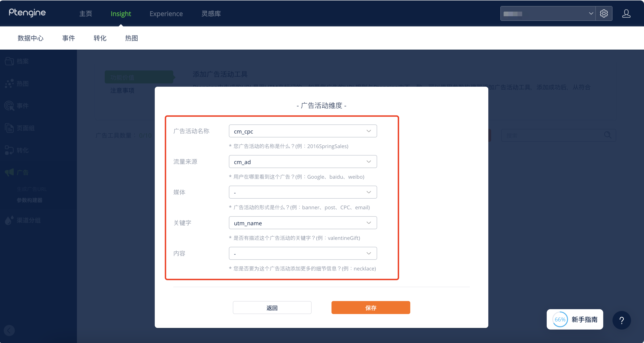
Task: Open the user account profile icon
Action: [626, 13]
